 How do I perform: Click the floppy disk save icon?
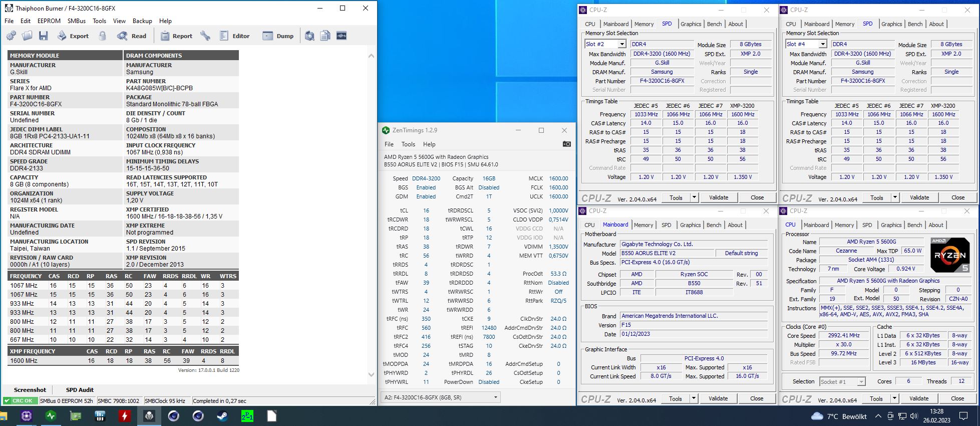[44, 36]
